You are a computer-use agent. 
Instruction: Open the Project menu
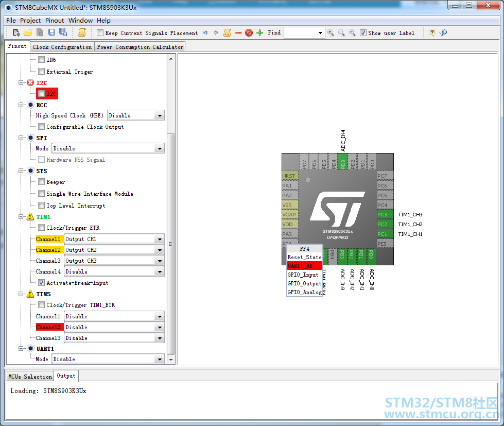click(30, 20)
